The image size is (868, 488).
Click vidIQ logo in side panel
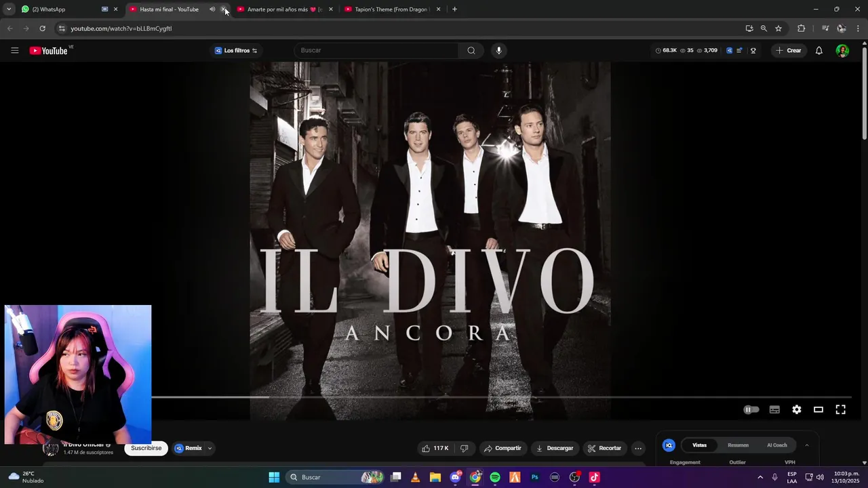click(x=669, y=445)
